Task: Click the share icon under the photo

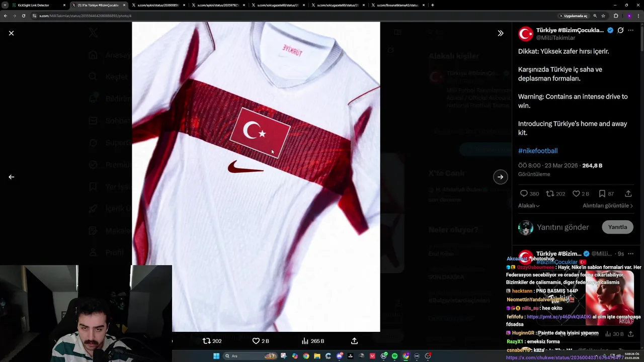Action: coord(354,341)
